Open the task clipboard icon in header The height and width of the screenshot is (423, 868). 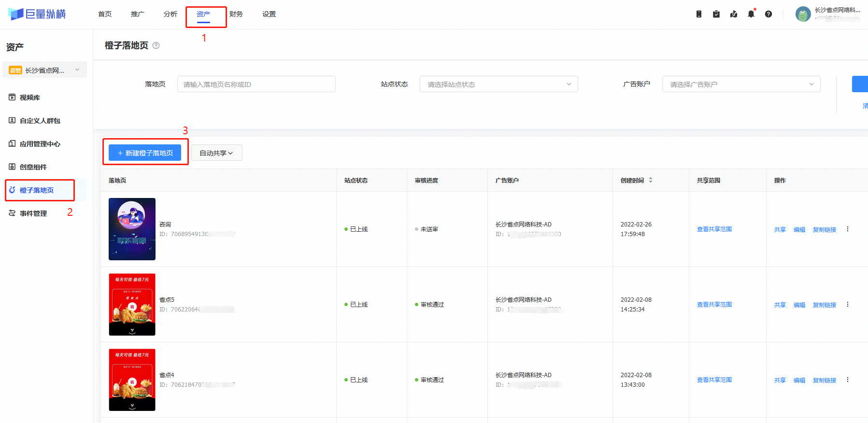click(x=716, y=14)
